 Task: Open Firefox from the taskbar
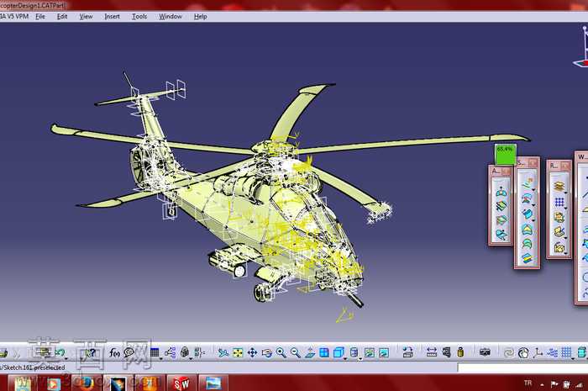tap(86, 383)
